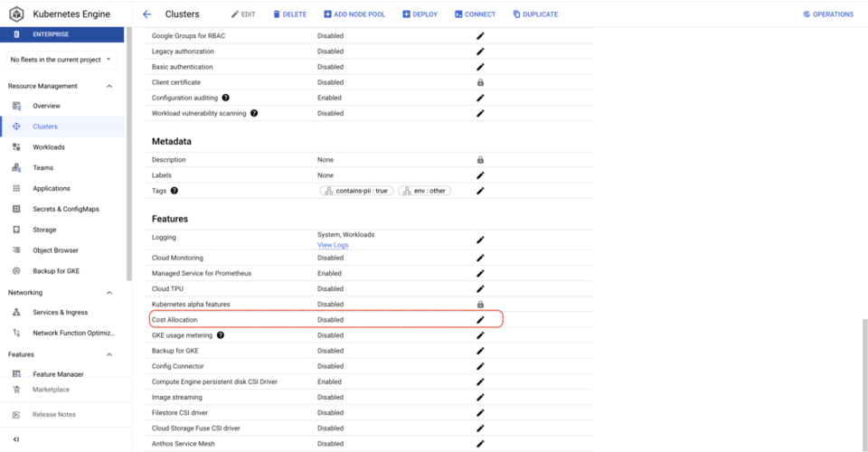This screenshot has width=868, height=452.
Task: Edit the Anthos Service Mesh feature
Action: click(480, 444)
